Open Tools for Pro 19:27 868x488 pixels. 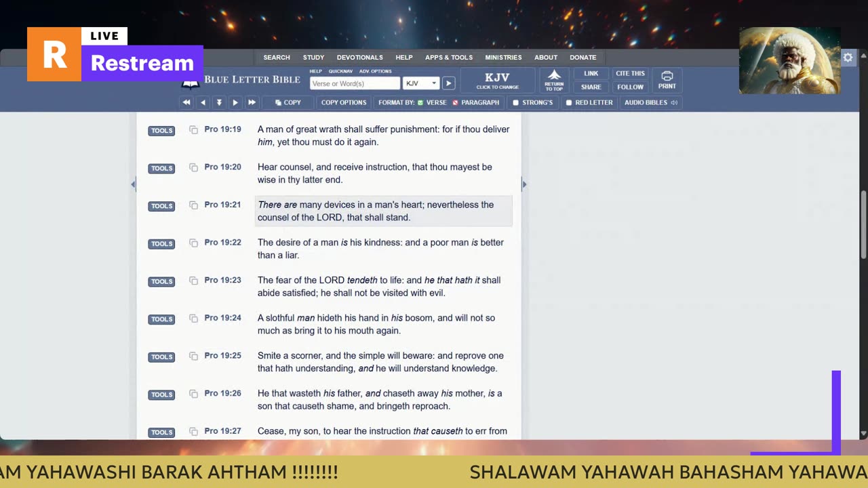[x=161, y=432]
